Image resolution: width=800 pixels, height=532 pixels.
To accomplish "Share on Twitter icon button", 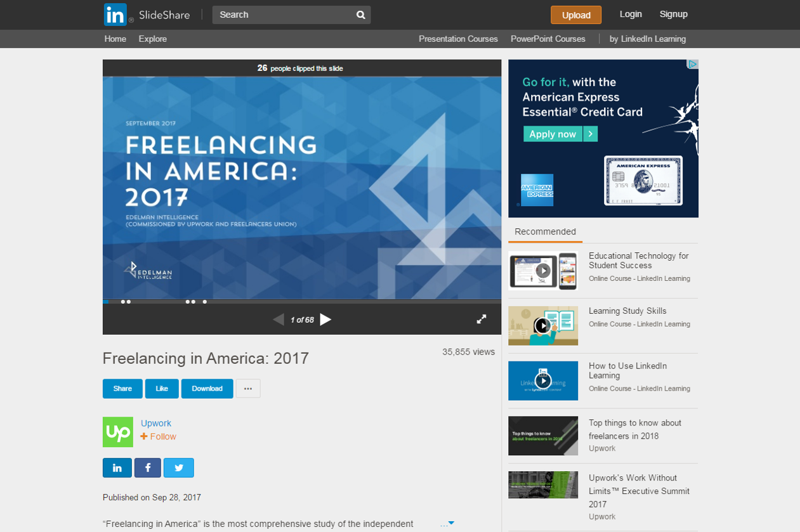I will click(179, 468).
